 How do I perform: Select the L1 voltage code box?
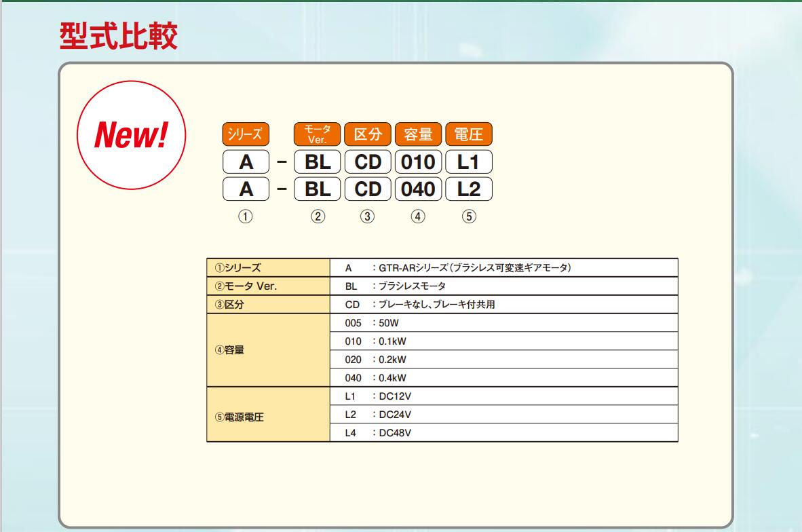467,163
